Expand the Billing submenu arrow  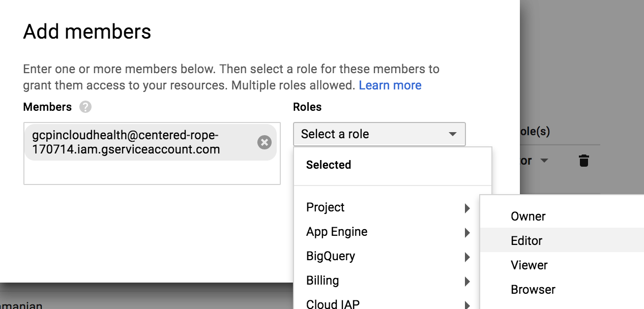click(467, 282)
